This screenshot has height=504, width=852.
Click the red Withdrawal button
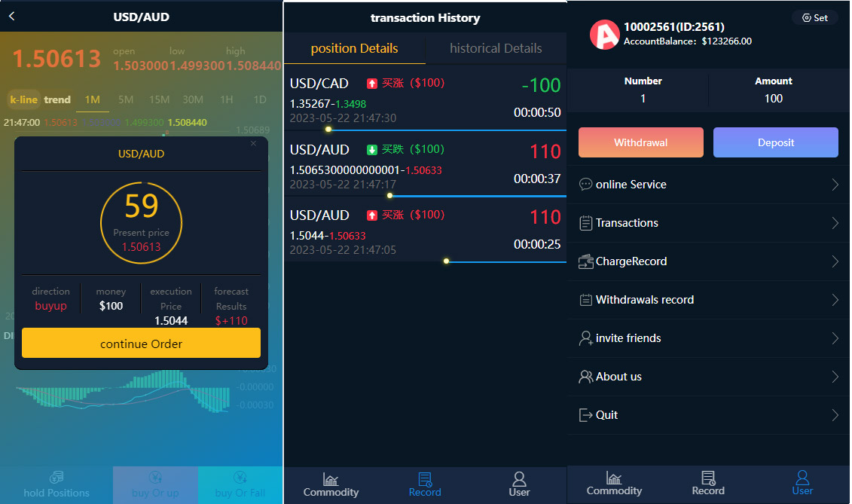pos(640,142)
